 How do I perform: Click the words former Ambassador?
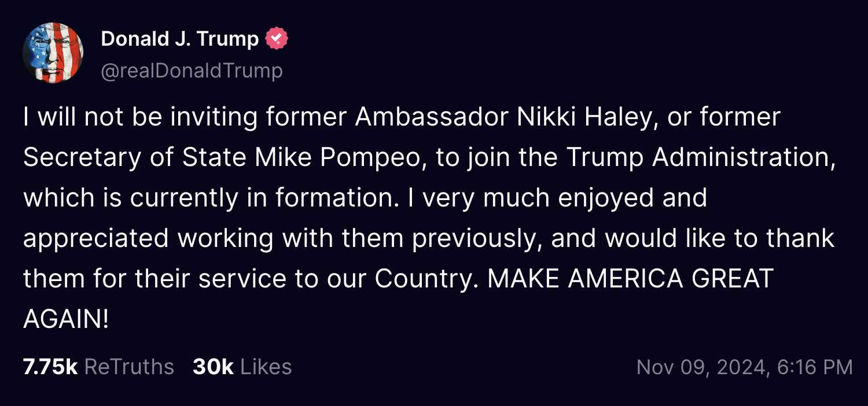pyautogui.click(x=429, y=117)
